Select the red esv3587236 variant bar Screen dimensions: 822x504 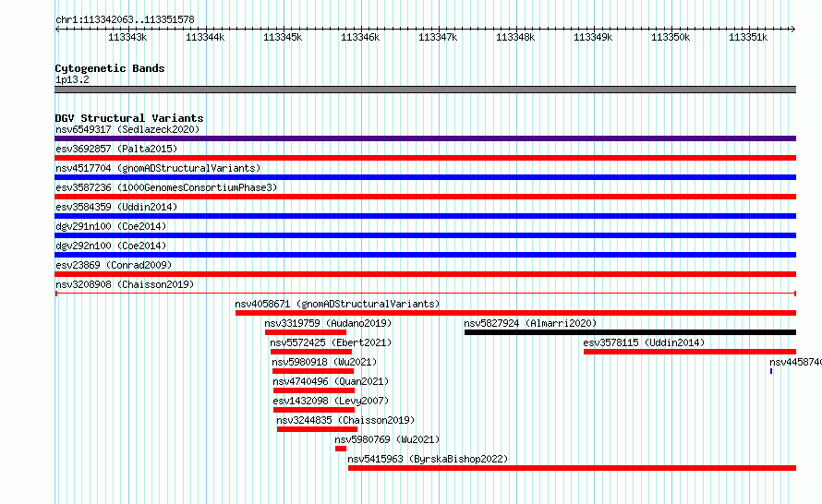coord(425,197)
